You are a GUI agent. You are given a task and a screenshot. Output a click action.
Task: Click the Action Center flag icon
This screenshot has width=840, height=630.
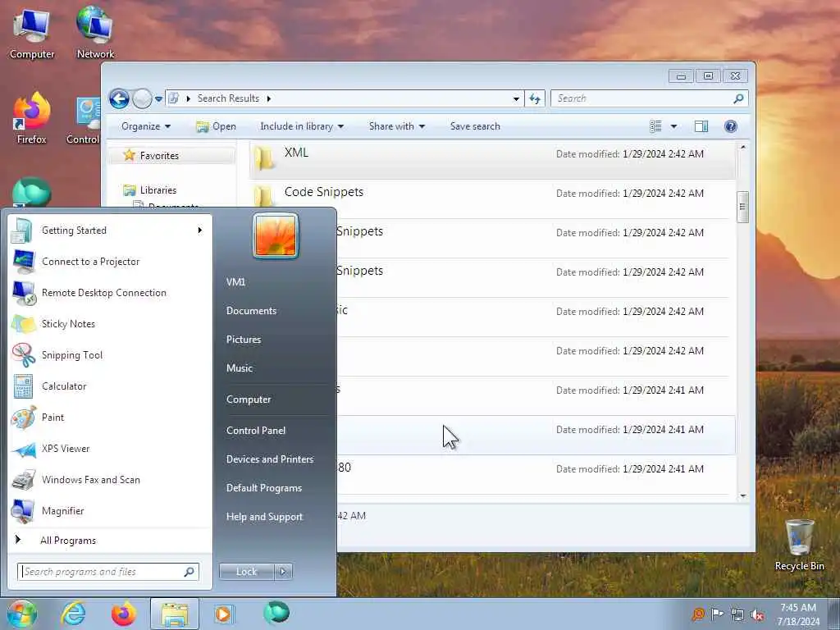pos(717,614)
